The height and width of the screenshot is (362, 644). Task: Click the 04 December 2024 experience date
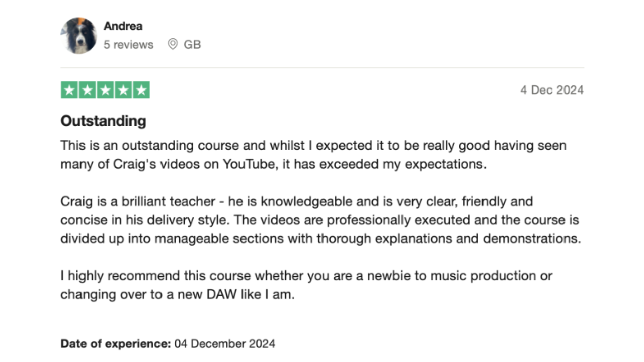225,344
